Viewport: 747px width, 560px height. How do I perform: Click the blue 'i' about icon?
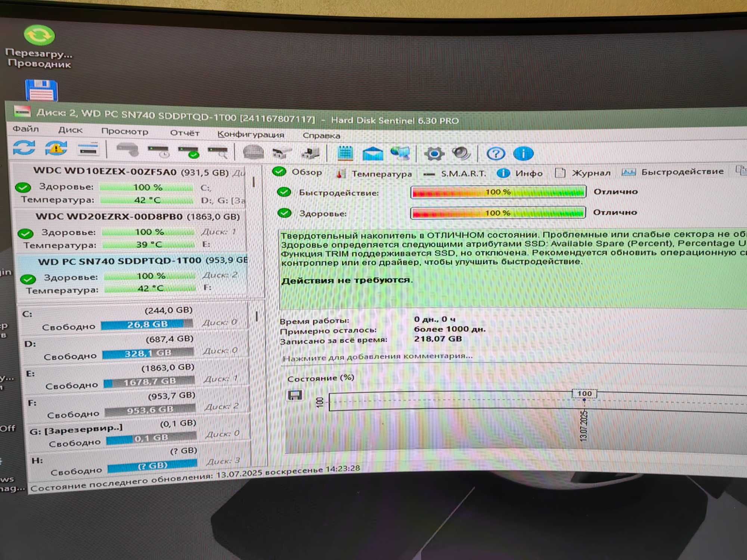(523, 153)
